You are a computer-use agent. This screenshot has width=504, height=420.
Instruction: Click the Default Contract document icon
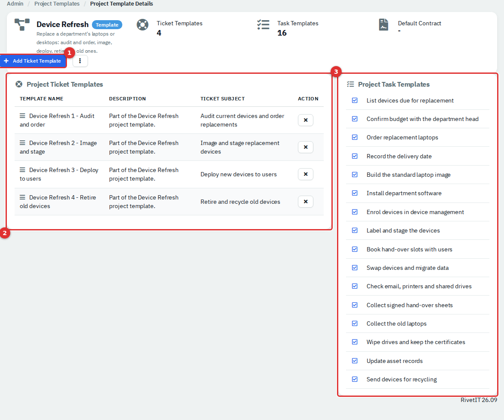pyautogui.click(x=383, y=25)
